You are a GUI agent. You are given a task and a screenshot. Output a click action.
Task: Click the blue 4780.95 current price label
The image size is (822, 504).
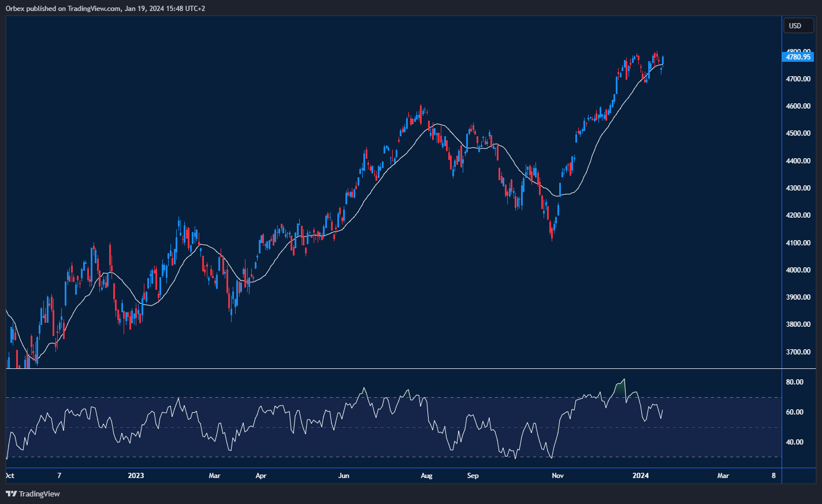(798, 57)
